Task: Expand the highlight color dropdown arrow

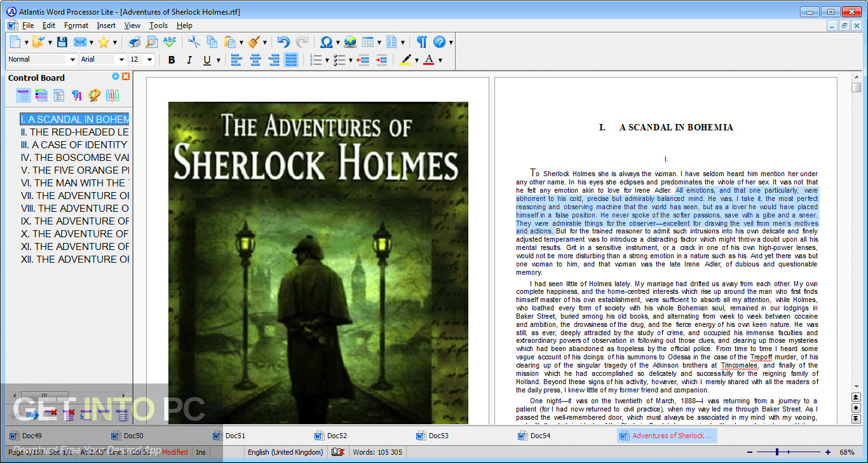Action: [416, 60]
